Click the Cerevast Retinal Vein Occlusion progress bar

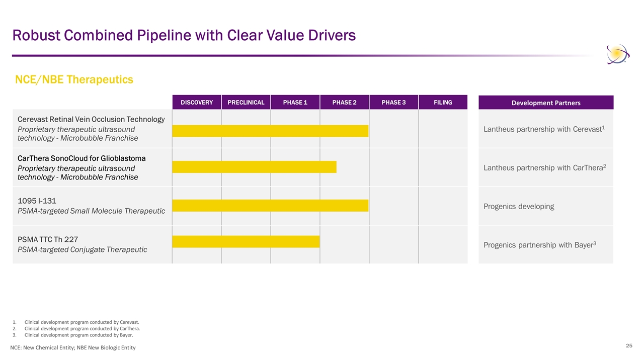tap(270, 131)
